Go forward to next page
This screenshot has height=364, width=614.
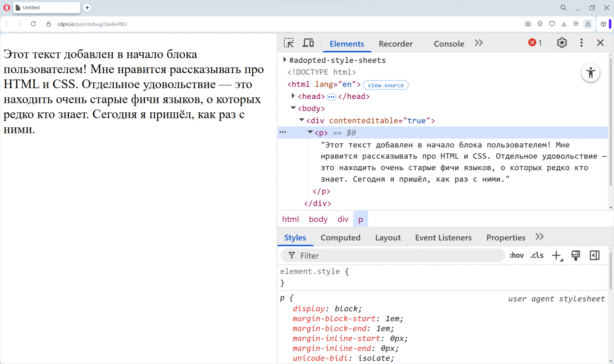[20, 24]
